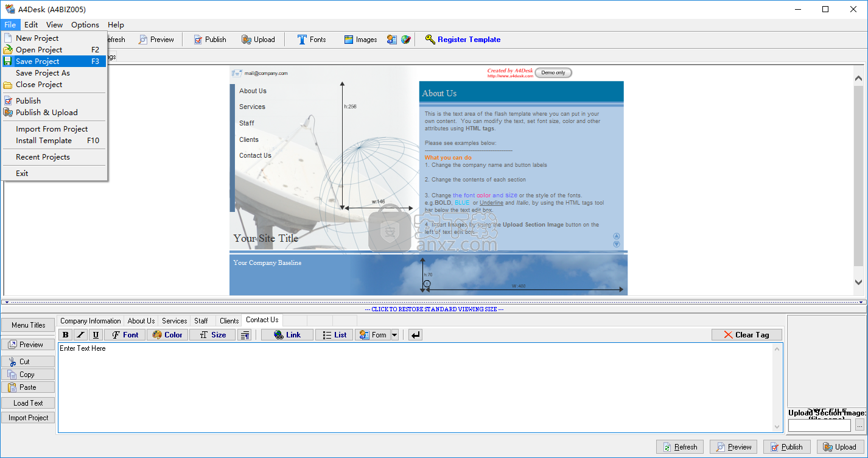Open the Edit menu
868x458 pixels.
click(31, 25)
